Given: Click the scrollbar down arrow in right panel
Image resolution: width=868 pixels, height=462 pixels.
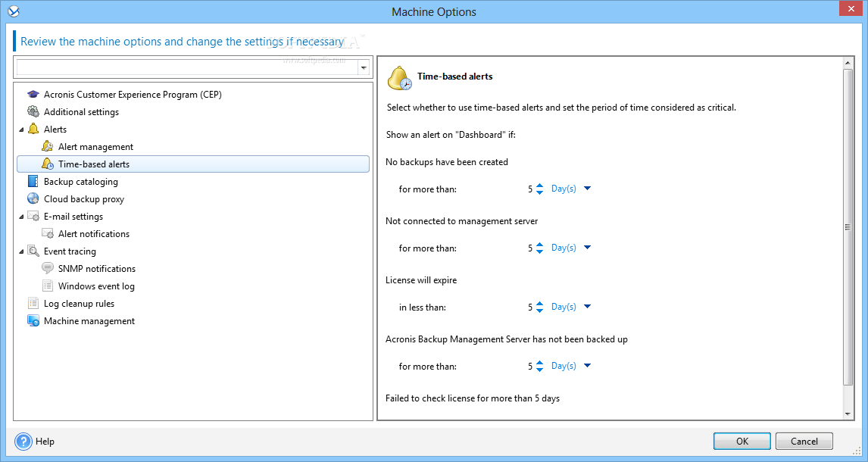Looking at the screenshot, I should (848, 414).
